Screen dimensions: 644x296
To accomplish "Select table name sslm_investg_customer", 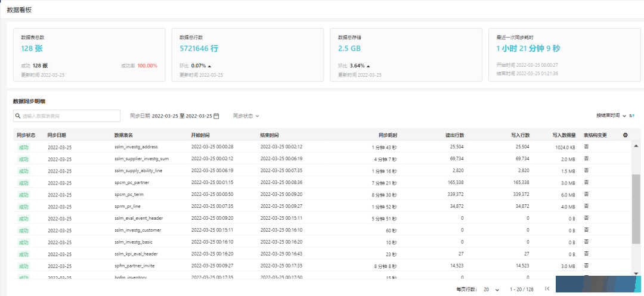I will pos(138,229).
